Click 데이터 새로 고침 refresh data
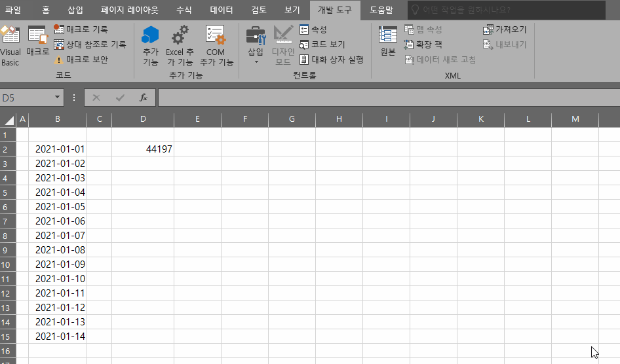Image resolution: width=620 pixels, height=364 pixels. pos(440,60)
